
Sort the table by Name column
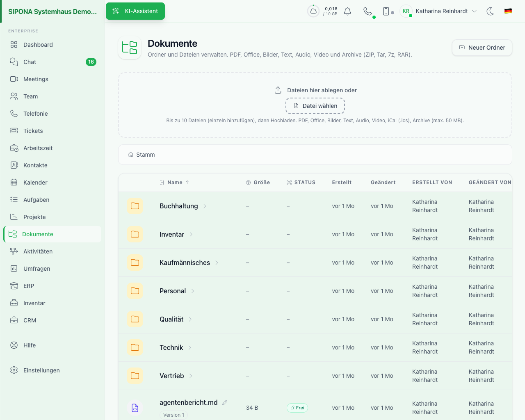pyautogui.click(x=175, y=183)
